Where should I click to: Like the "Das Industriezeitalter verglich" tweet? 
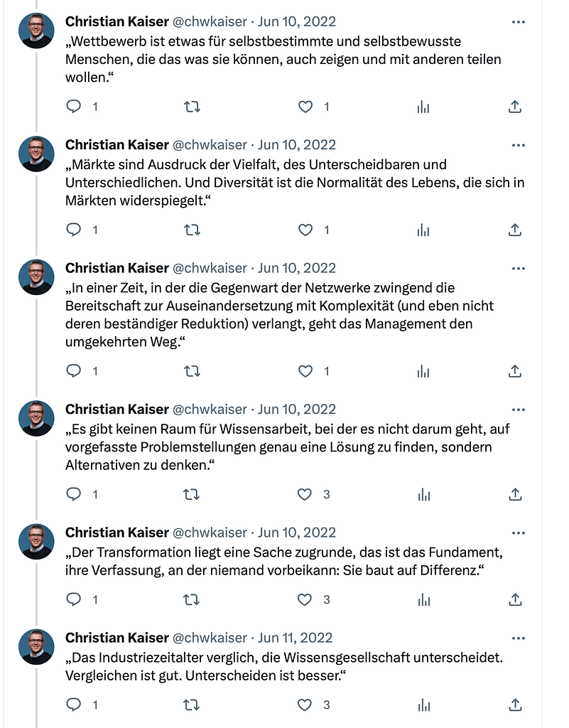[305, 705]
